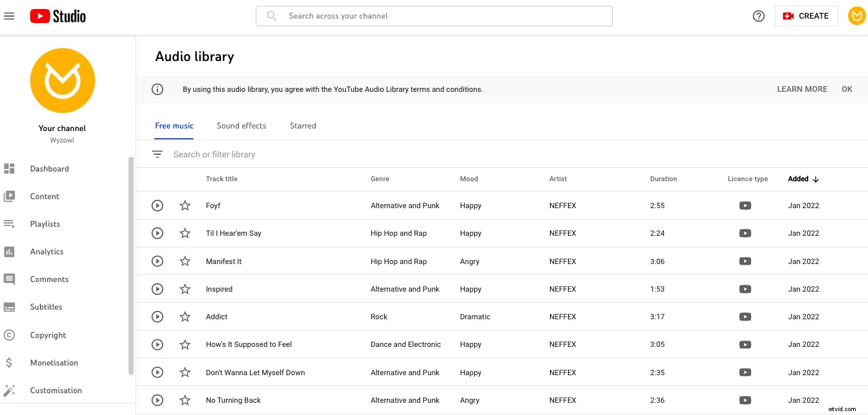Viewport: 868px width, 415px height.
Task: Open the Copyright section icon
Action: point(10,335)
